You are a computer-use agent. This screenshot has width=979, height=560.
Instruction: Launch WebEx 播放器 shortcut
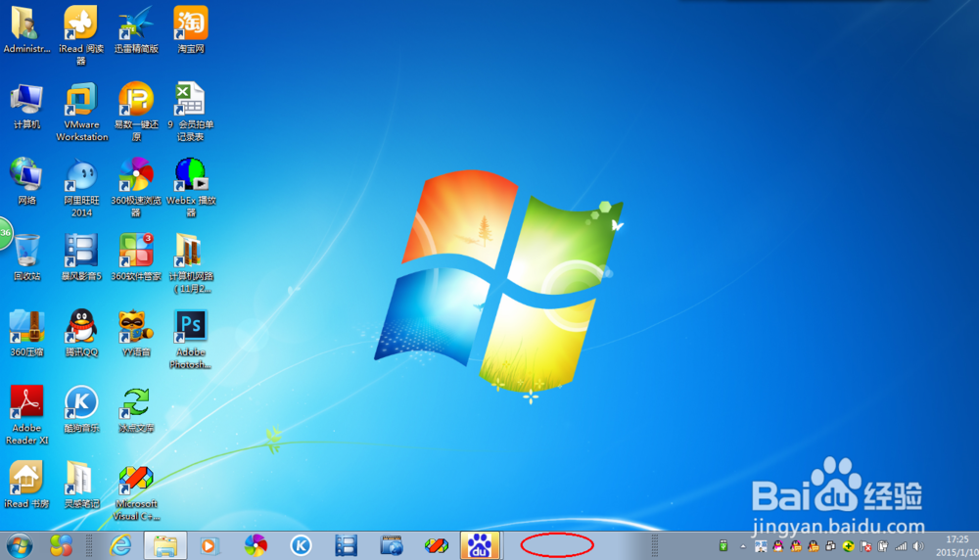click(x=191, y=188)
